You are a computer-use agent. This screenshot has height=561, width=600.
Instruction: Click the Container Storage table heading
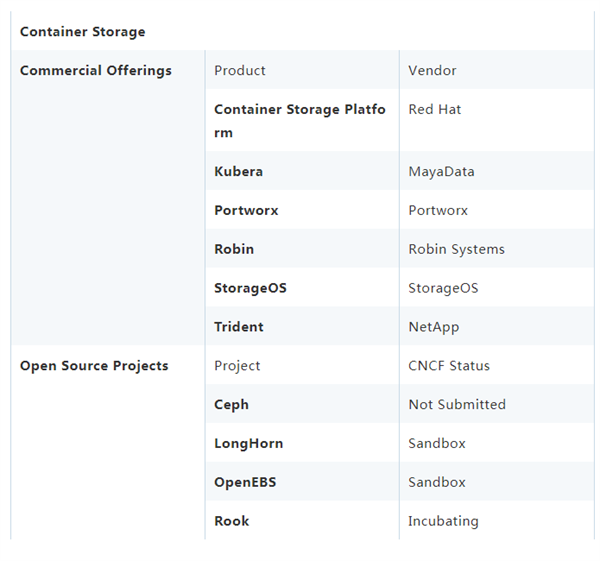pos(82,32)
